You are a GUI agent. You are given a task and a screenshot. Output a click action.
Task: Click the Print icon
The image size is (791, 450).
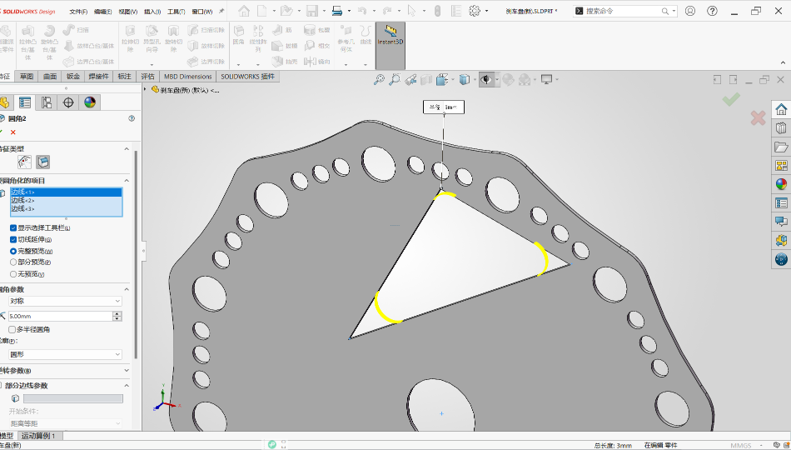click(337, 11)
